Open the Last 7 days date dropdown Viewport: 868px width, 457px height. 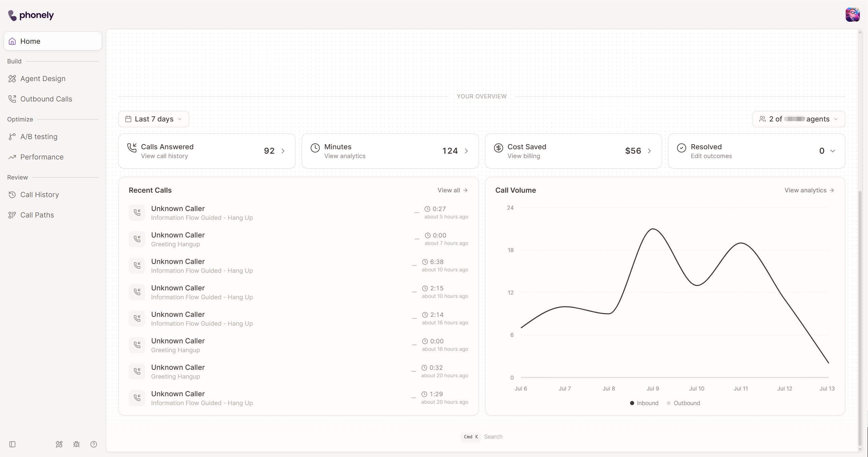click(x=154, y=119)
